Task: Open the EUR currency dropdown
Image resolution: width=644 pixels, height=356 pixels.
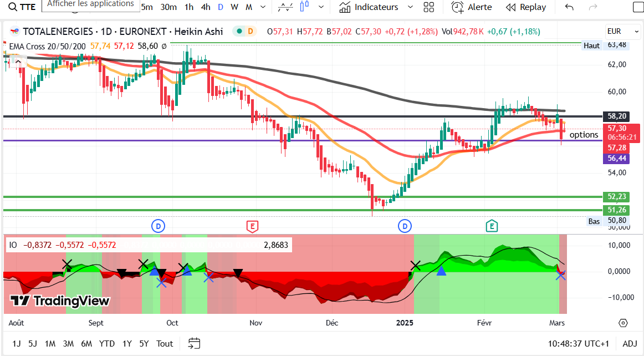Action: click(623, 31)
